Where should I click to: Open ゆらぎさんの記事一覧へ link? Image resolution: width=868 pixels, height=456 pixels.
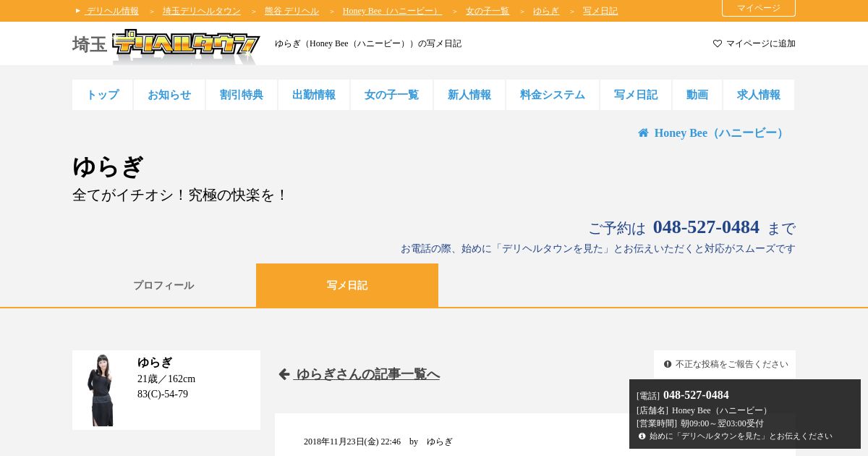click(367, 374)
